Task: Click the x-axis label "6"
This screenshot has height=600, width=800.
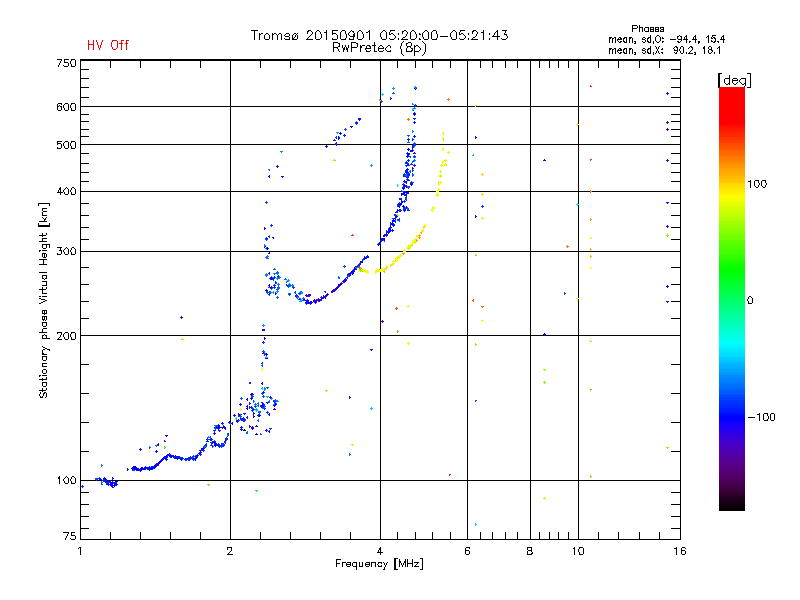Action: [x=467, y=551]
